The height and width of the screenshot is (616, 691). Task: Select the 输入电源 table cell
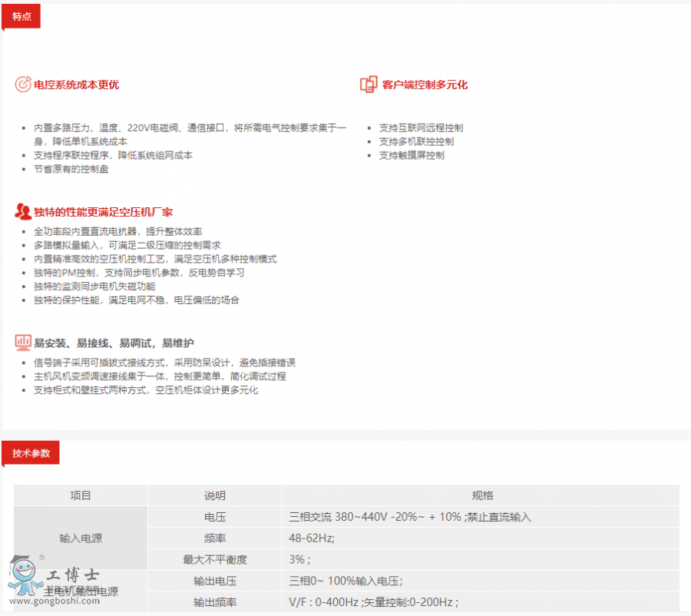coord(81,538)
